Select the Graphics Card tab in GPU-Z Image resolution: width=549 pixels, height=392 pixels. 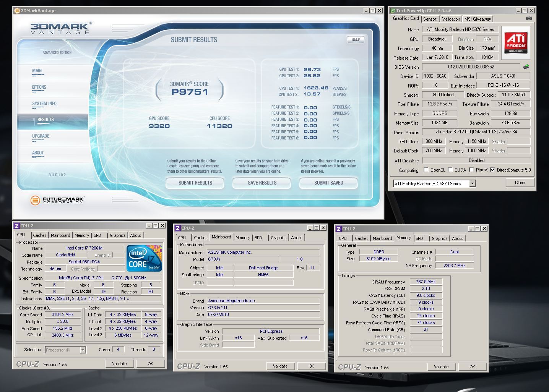coord(406,18)
